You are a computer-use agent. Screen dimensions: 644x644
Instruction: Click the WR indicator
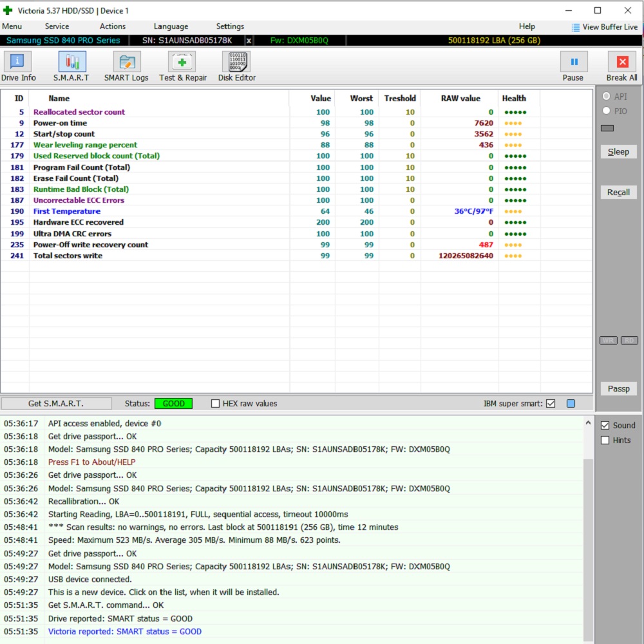click(609, 341)
